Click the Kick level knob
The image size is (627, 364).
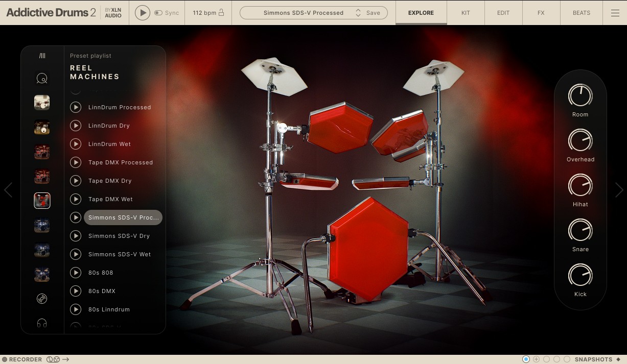coord(580,275)
